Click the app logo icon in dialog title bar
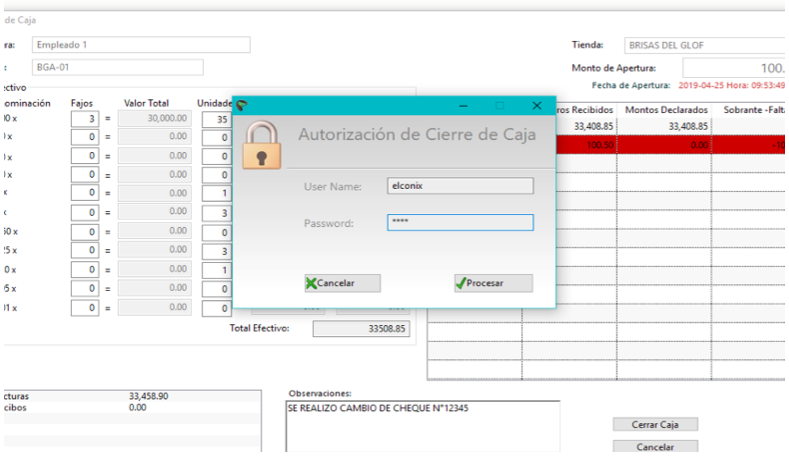The width and height of the screenshot is (789, 466). tap(242, 105)
